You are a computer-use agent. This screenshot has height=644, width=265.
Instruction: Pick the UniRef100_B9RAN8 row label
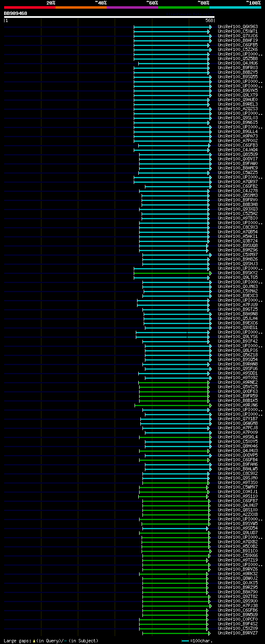(238, 364)
